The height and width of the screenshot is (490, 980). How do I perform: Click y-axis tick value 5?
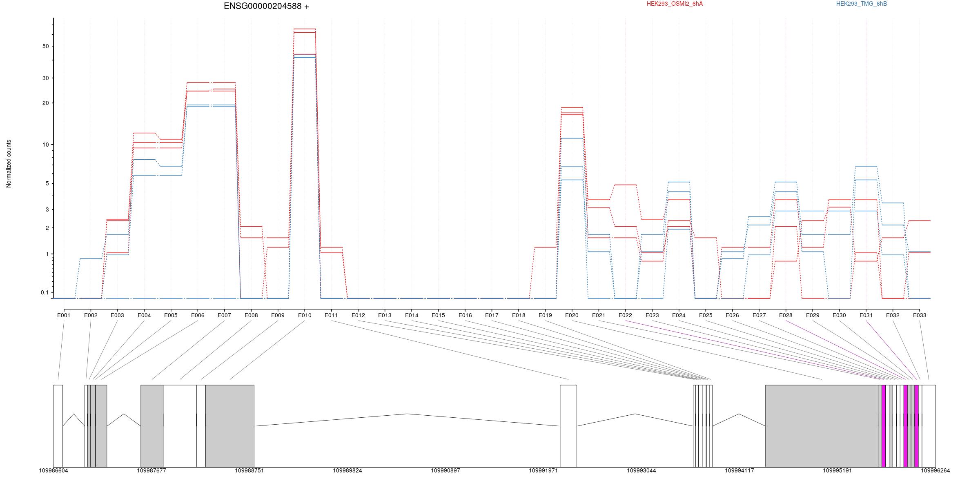click(47, 183)
